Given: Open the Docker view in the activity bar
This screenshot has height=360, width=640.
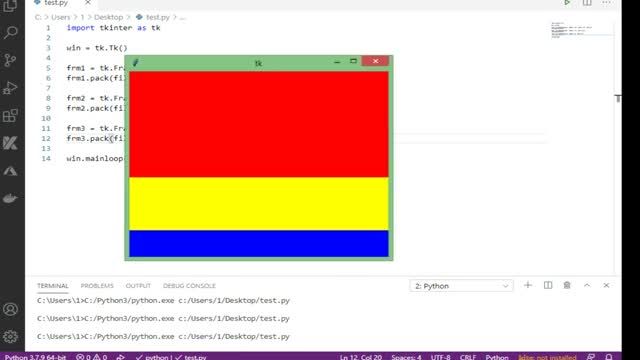Looking at the screenshot, I should [x=10, y=198].
